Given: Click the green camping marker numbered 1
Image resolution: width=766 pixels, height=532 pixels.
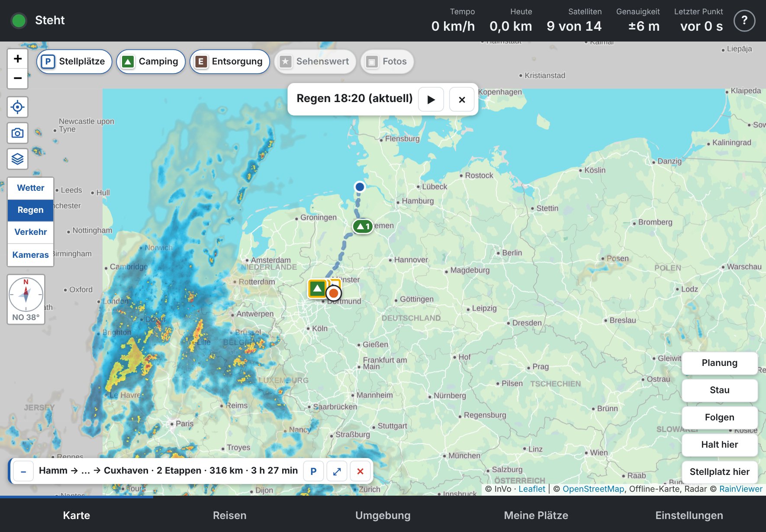Looking at the screenshot, I should click(x=363, y=226).
